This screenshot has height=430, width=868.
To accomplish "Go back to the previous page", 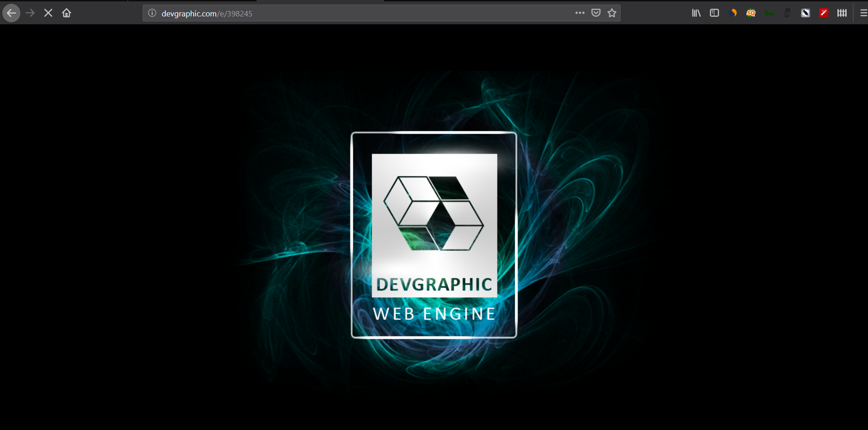I will [11, 13].
